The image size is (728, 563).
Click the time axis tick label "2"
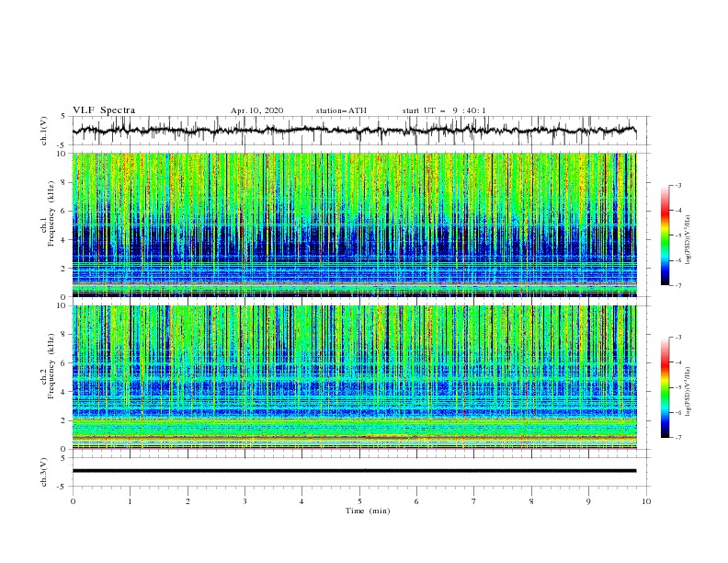(188, 501)
